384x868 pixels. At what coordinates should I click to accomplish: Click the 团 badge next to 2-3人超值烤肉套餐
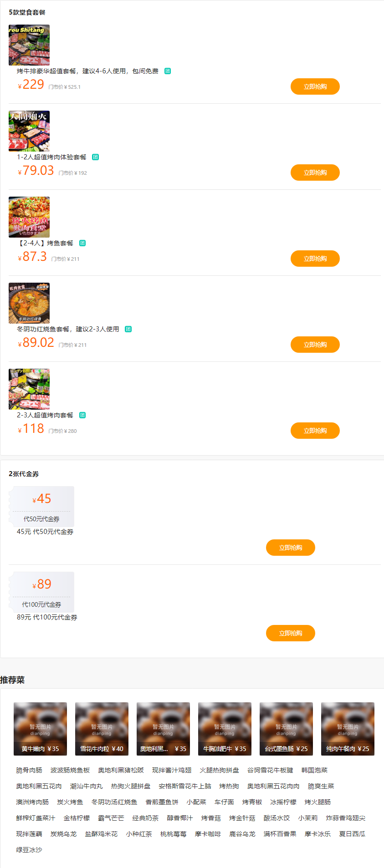click(82, 415)
